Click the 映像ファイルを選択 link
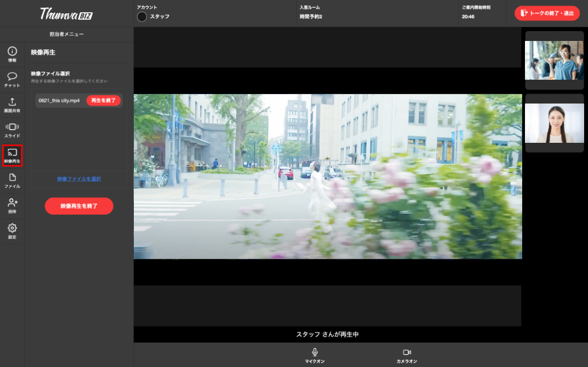This screenshot has width=588, height=367. pyautogui.click(x=79, y=179)
